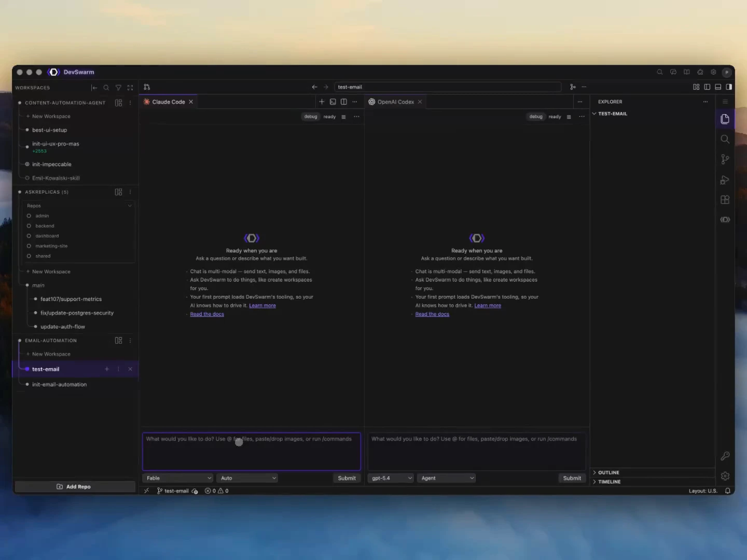This screenshot has height=560, width=747.
Task: Click the Add Repo button
Action: coord(75,486)
